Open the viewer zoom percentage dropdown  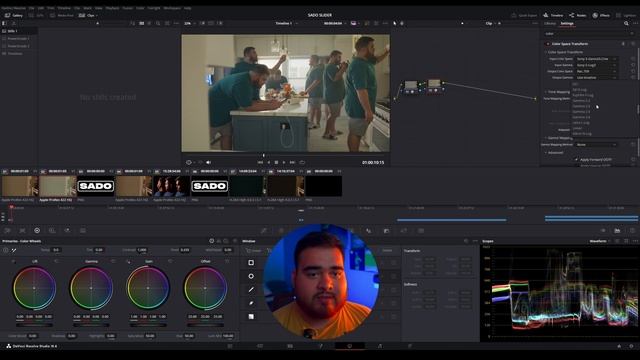(x=189, y=23)
